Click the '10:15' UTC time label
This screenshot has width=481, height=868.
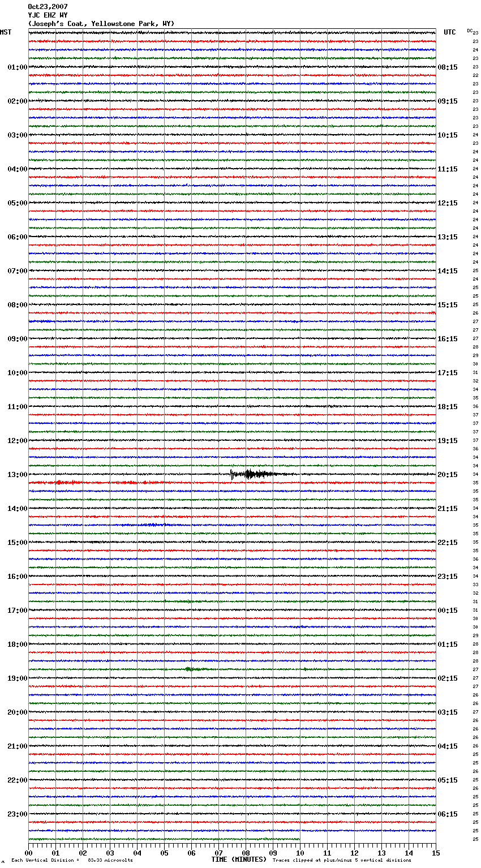(x=448, y=135)
